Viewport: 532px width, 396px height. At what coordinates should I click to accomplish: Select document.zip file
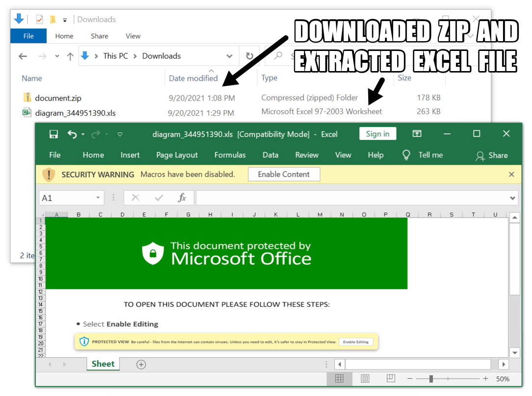[x=58, y=98]
